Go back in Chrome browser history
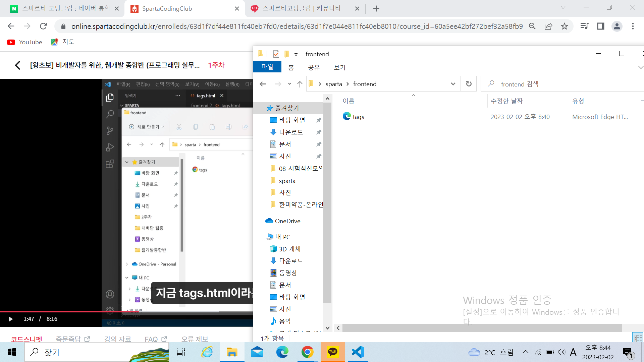This screenshot has height=362, width=644. 11,26
